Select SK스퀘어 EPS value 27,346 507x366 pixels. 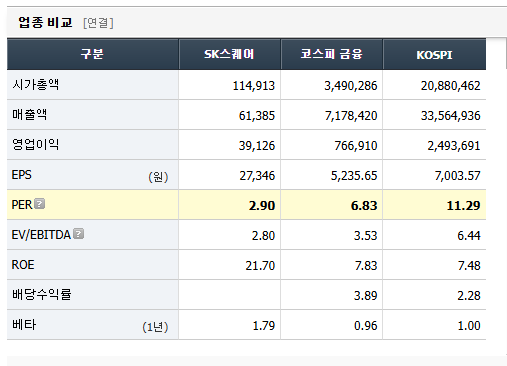tap(257, 176)
